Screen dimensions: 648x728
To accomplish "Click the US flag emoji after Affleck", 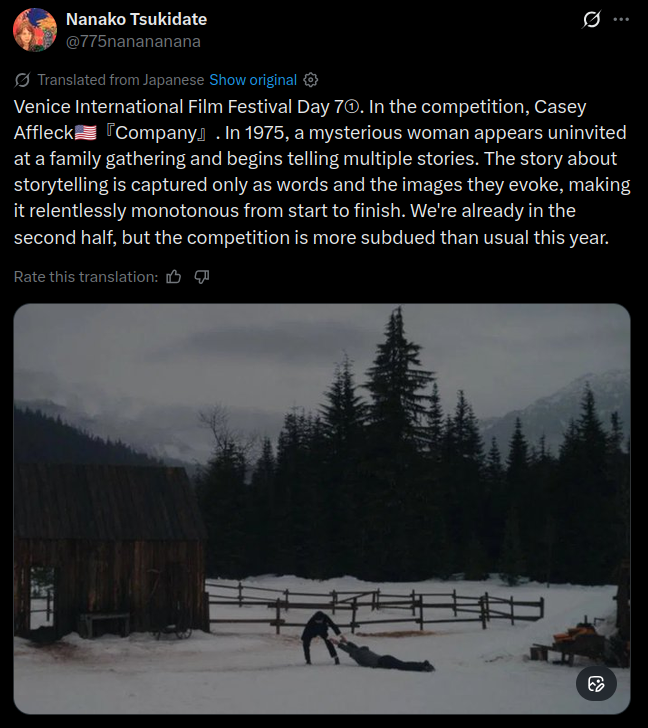I will [85, 133].
